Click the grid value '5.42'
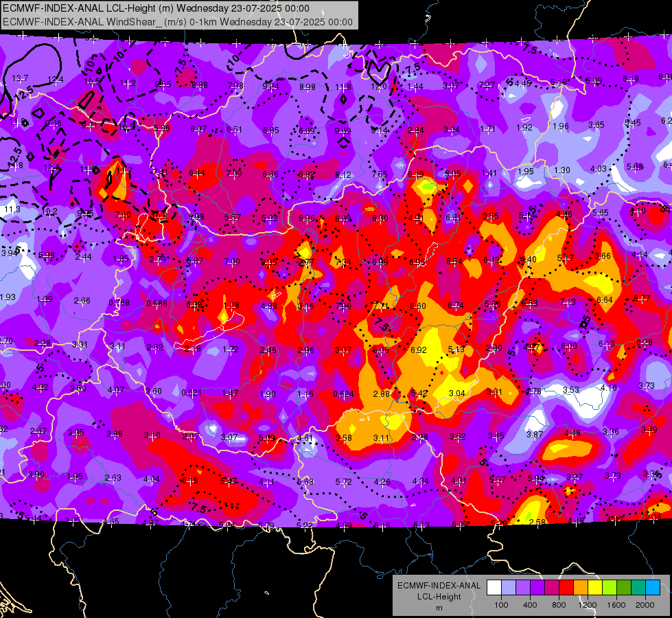 point(419,393)
